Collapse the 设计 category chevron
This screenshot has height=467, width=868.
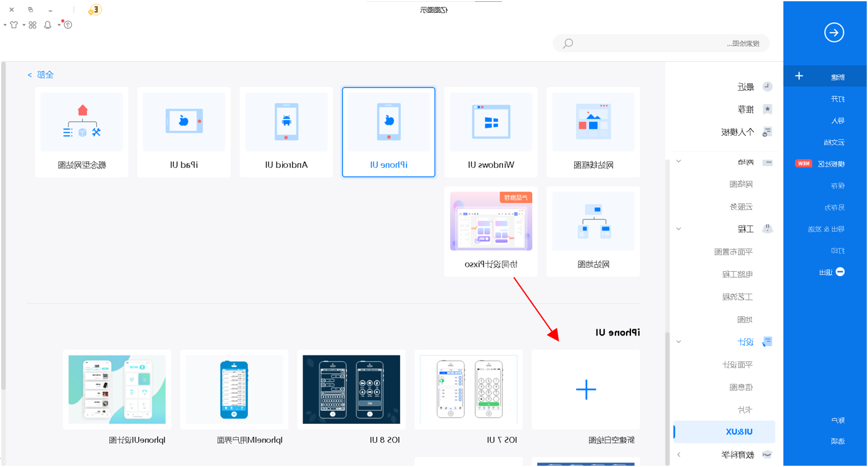pyautogui.click(x=679, y=342)
